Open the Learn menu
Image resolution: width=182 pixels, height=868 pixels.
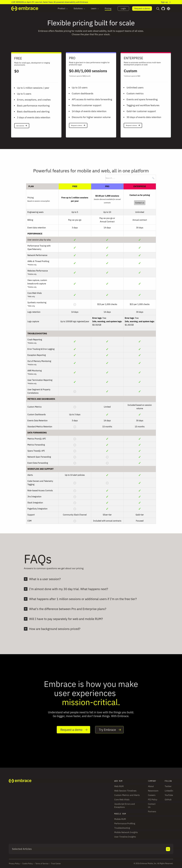tap(95, 8)
